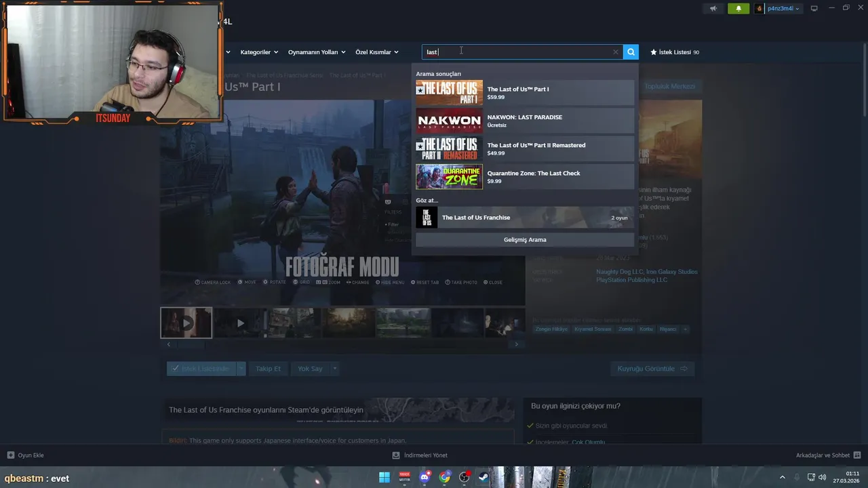Expand the Yok Say dropdown arrow
868x488 pixels.
[334, 369]
